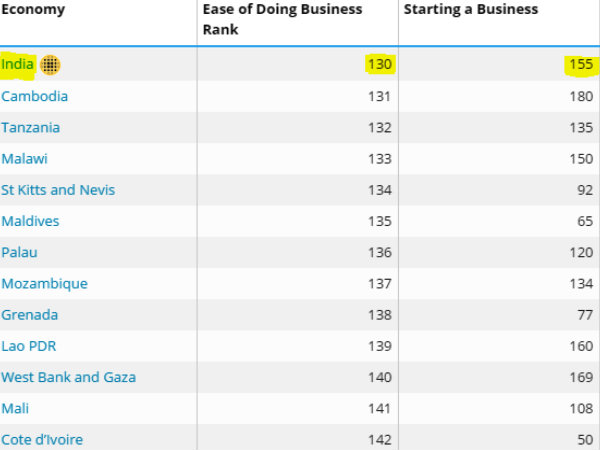The width and height of the screenshot is (600, 450).
Task: Click the Lao PDR link
Action: 30,346
